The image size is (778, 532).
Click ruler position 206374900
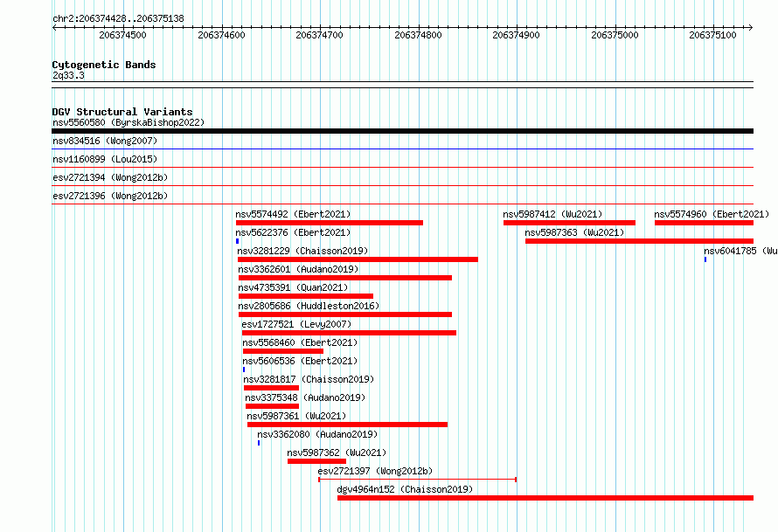[x=516, y=35]
